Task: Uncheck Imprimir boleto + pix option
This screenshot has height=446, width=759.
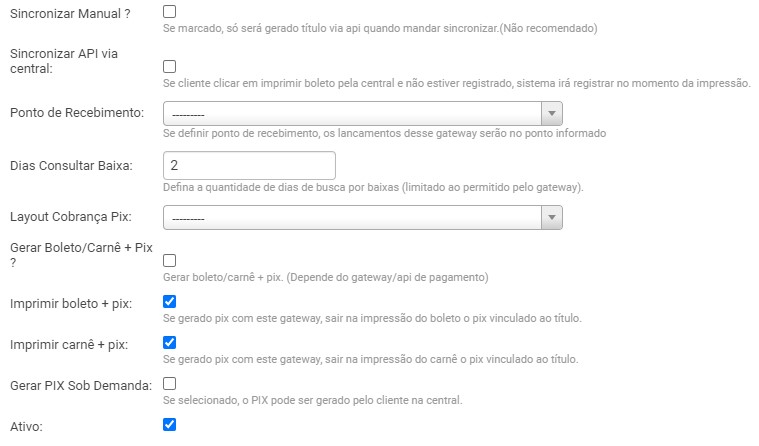Action: (x=169, y=301)
